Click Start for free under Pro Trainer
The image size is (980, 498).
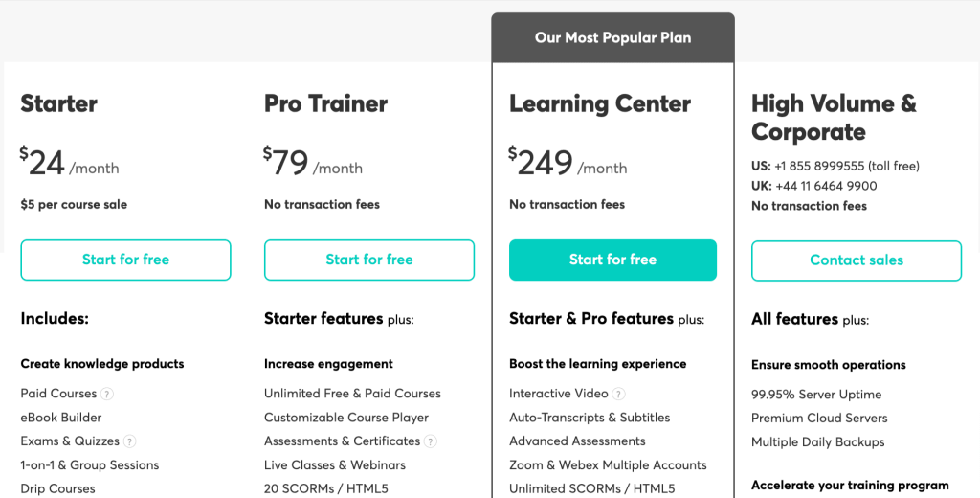coord(369,260)
